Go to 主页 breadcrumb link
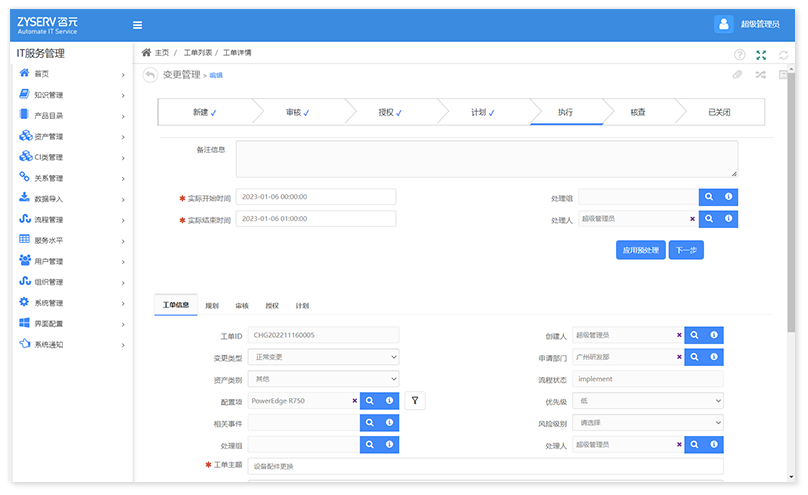 (162, 53)
